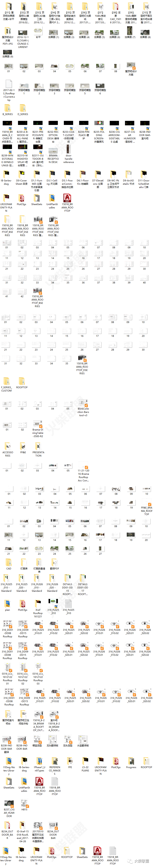The height and width of the screenshot is (868, 154).
Task: Select the H815 file
Action: coord(25,806)
